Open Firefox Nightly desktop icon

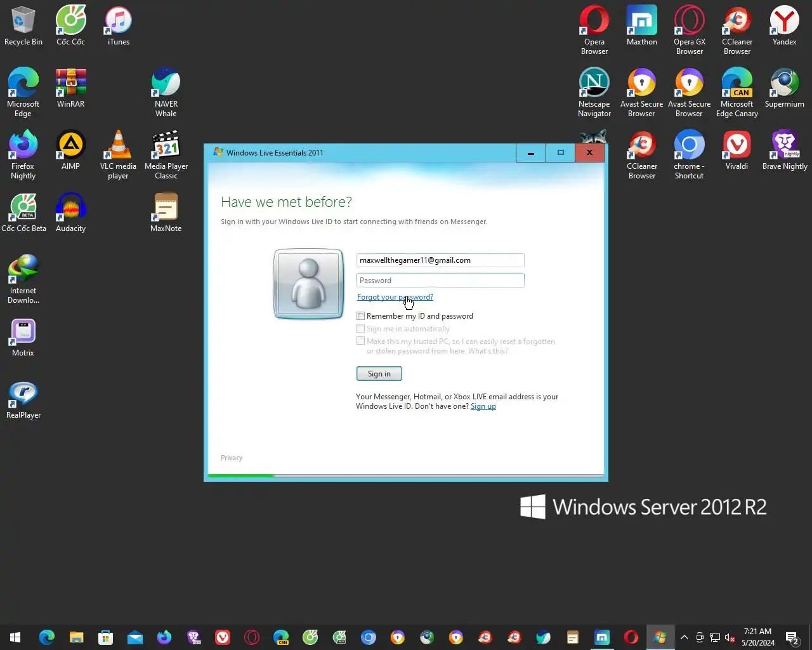tap(23, 155)
